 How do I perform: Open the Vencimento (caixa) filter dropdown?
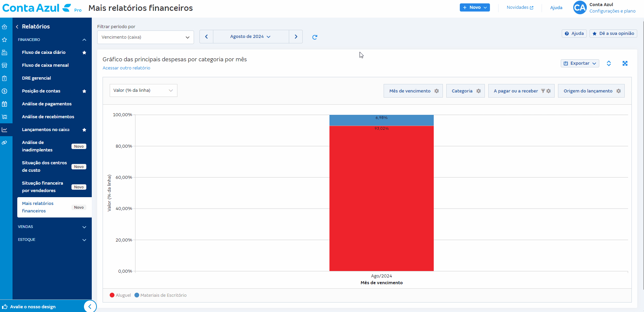pos(145,37)
